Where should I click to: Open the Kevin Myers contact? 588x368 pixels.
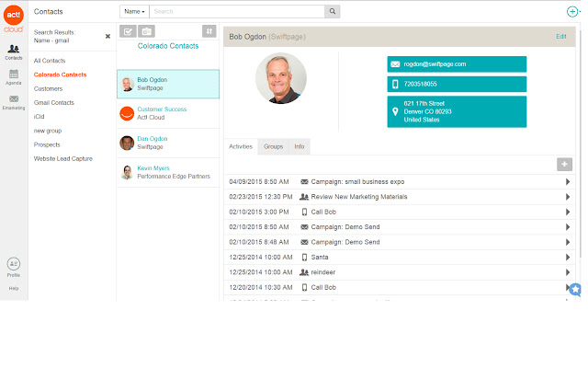168,172
